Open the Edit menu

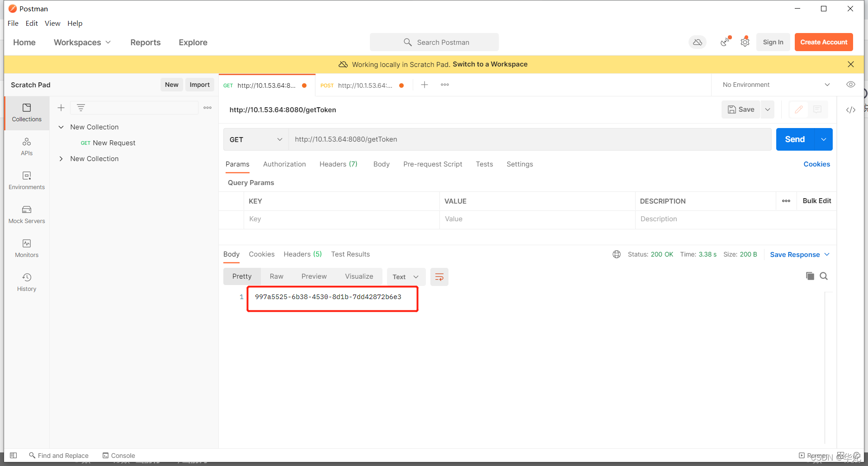pos(32,24)
